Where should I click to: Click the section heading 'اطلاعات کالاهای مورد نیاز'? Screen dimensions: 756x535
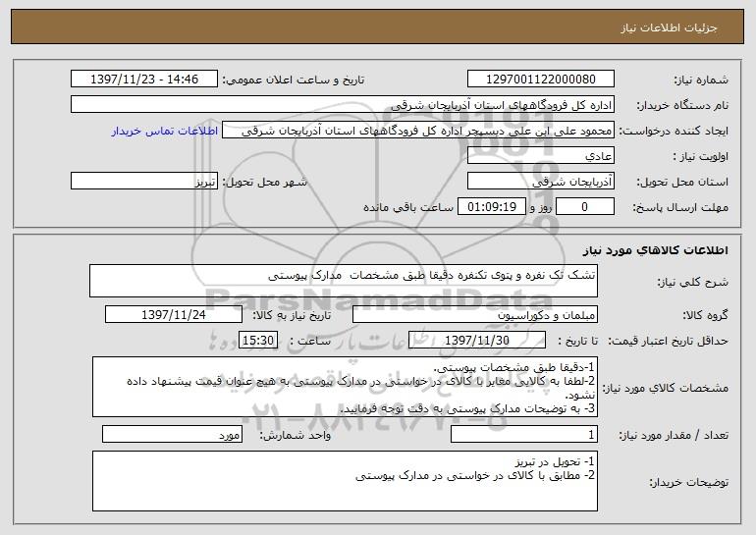(x=656, y=250)
